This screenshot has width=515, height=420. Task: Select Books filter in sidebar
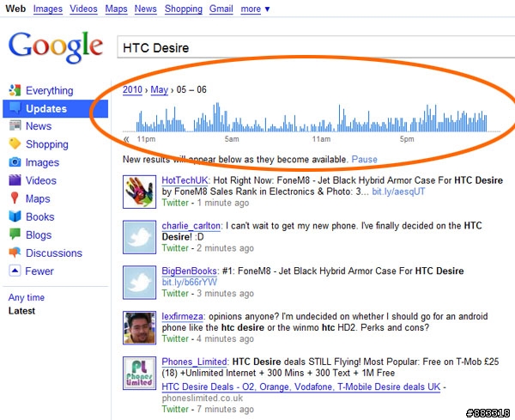[x=40, y=217]
